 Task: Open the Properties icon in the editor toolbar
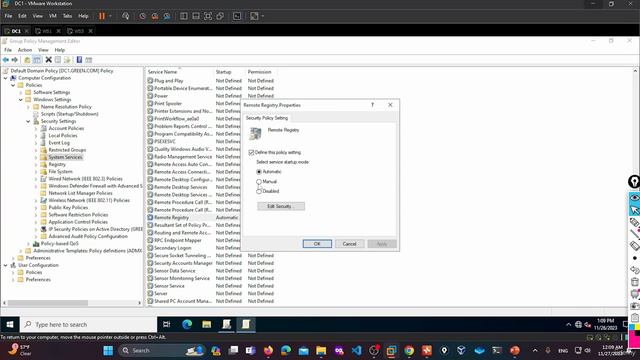tap(58, 60)
